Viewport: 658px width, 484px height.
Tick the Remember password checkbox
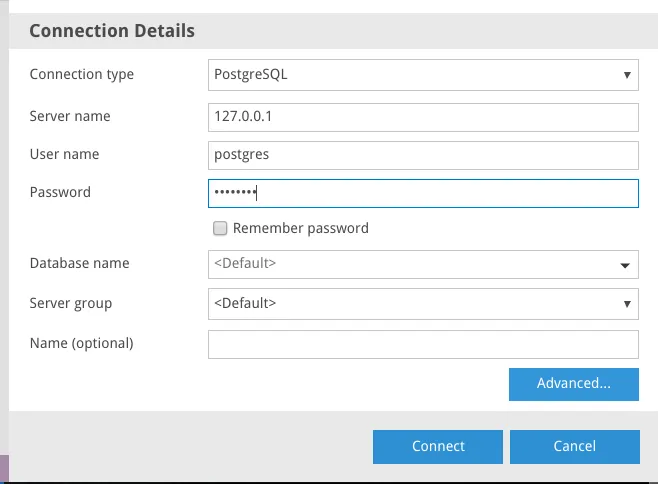[x=220, y=228]
